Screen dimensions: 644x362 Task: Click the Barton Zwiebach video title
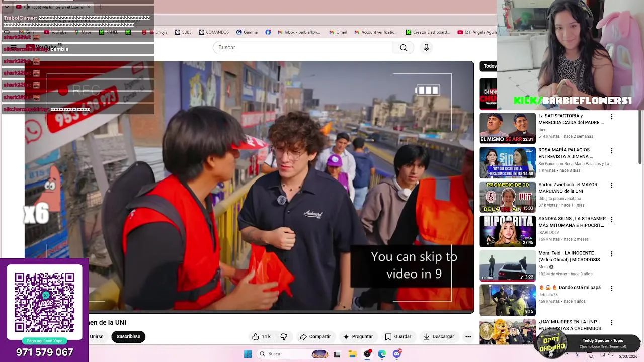(x=568, y=188)
